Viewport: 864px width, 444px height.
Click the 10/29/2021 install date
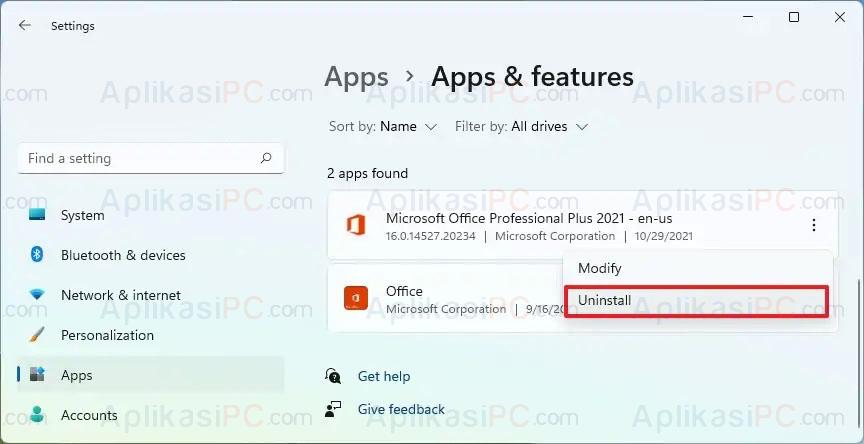tap(663, 236)
